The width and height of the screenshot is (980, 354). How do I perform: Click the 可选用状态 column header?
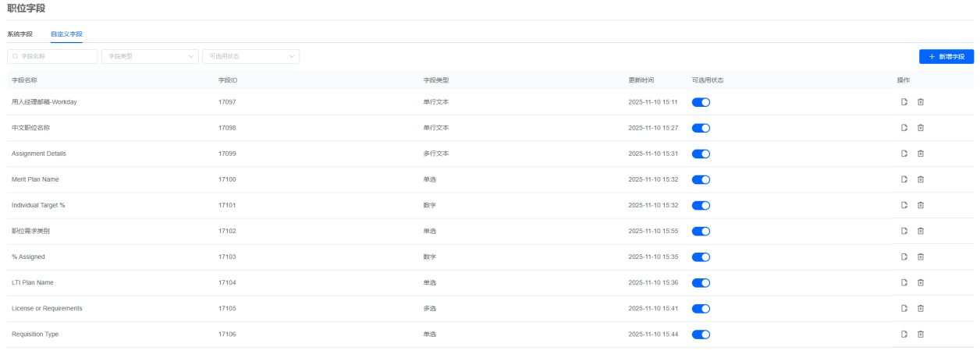[x=708, y=80]
